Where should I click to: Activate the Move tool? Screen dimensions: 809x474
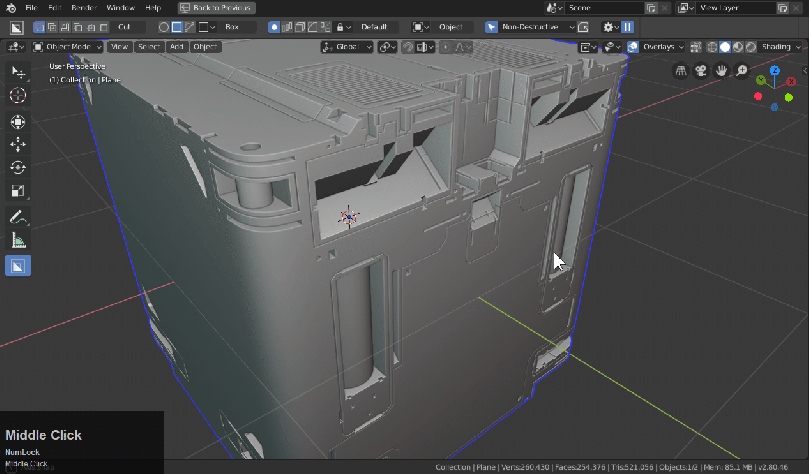click(x=18, y=144)
